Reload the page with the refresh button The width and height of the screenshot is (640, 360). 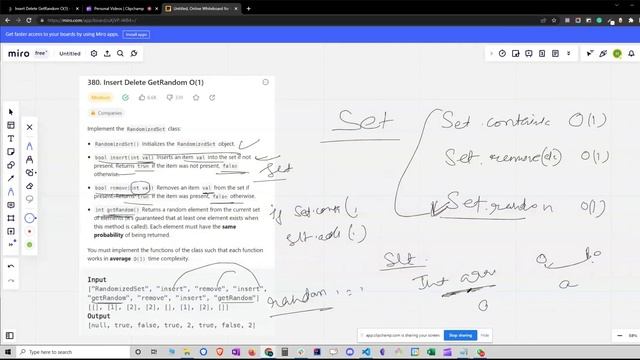pyautogui.click(x=29, y=20)
